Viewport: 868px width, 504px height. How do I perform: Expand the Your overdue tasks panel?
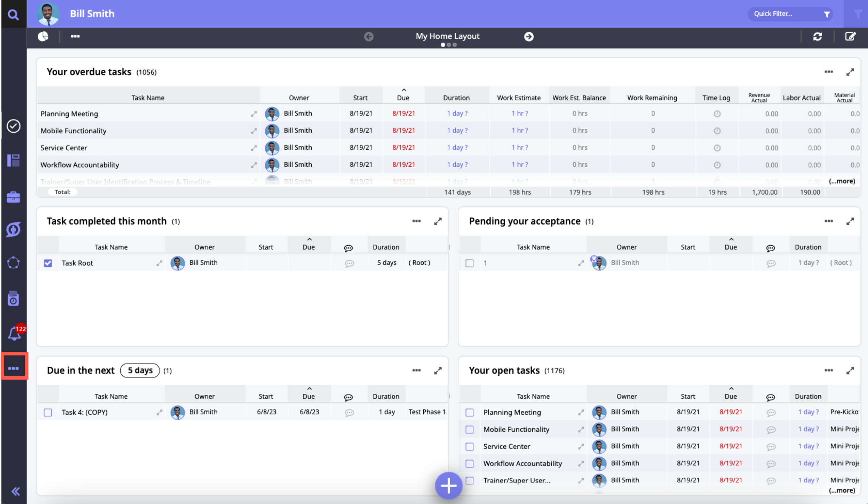[850, 72]
